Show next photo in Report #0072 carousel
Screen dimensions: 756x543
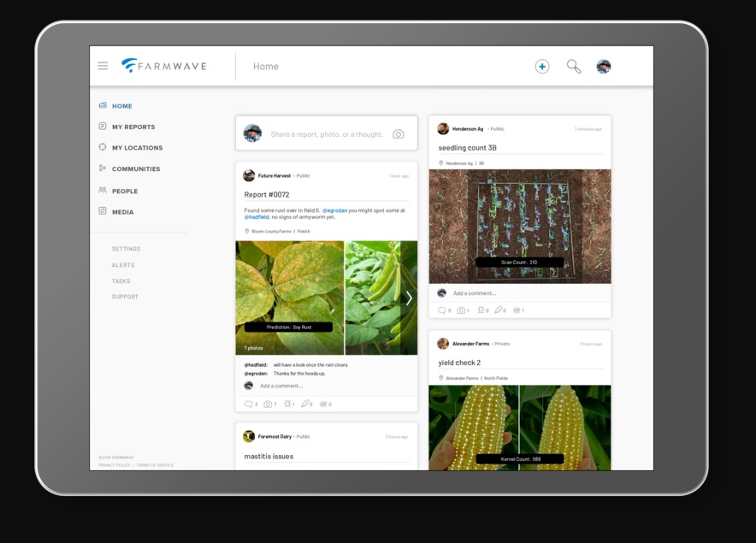click(409, 298)
